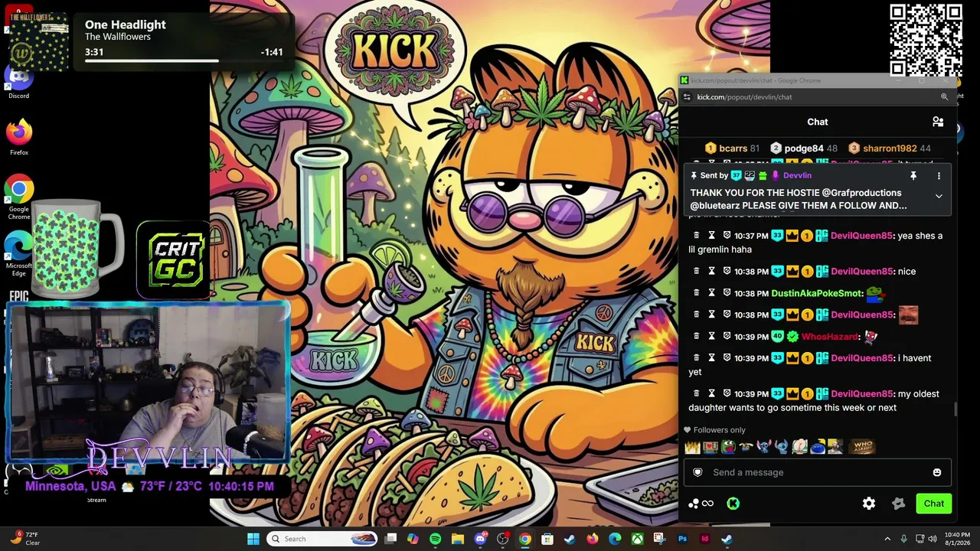The height and width of the screenshot is (551, 980).
Task: Open the Windows Start menu
Action: coord(253,539)
